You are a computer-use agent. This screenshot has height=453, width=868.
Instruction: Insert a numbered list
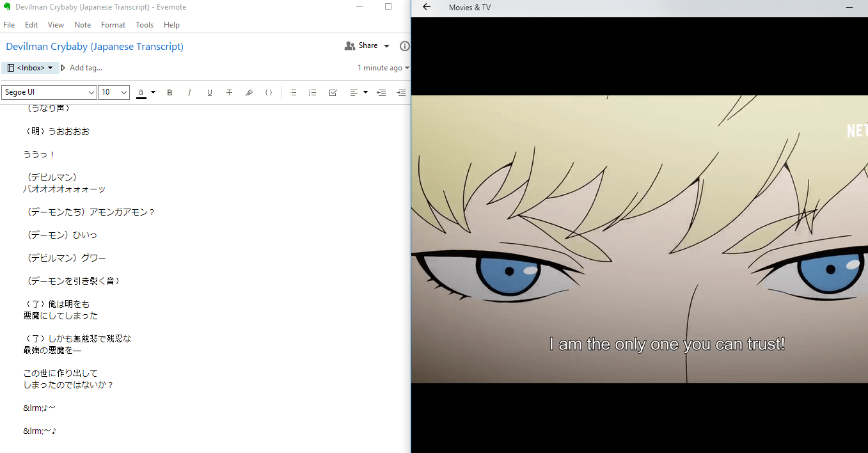coord(313,93)
